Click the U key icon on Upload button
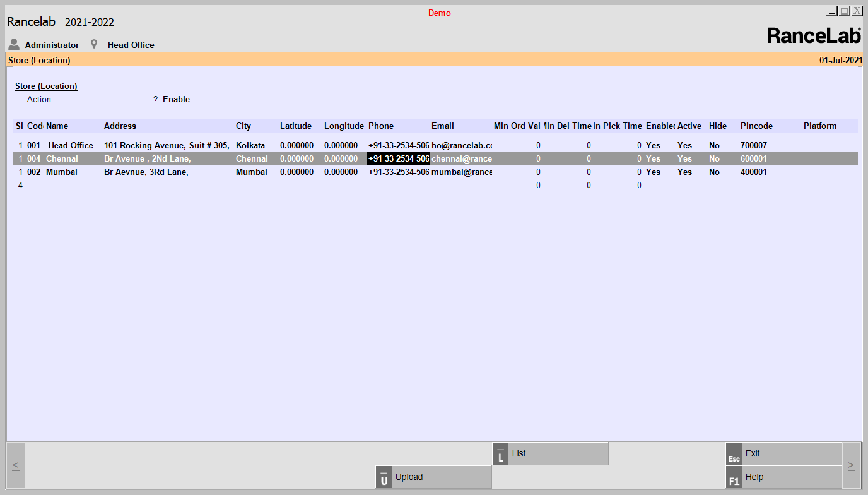This screenshot has width=868, height=495. pyautogui.click(x=384, y=477)
